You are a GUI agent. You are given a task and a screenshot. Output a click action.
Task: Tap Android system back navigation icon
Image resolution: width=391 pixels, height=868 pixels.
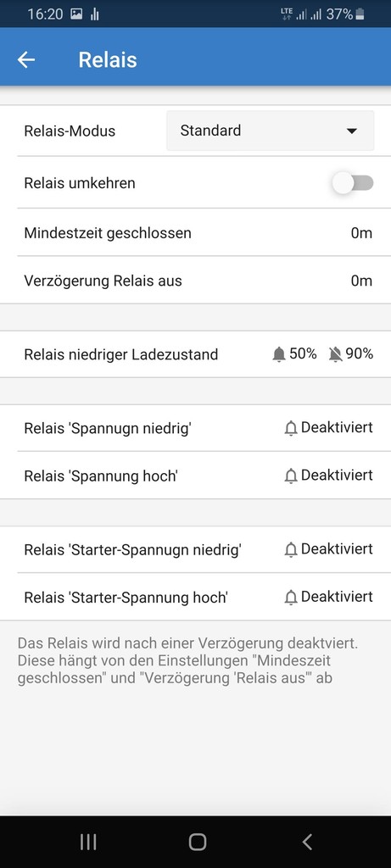[x=307, y=842]
